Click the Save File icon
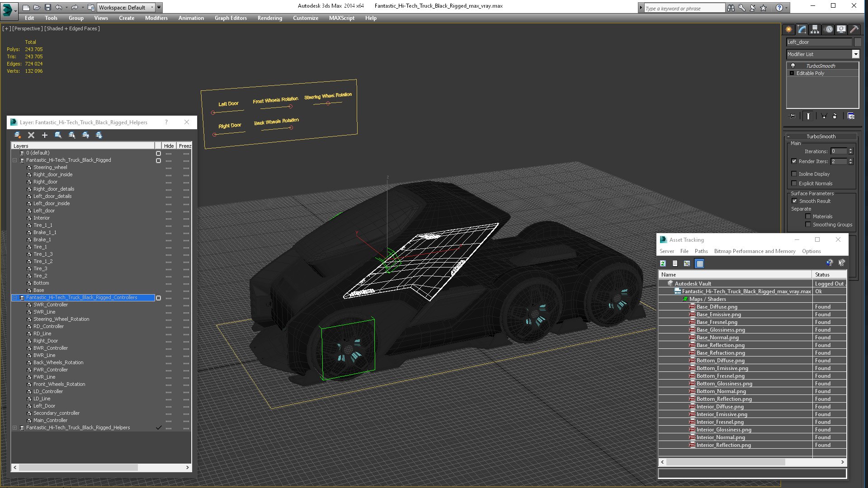 (47, 7)
